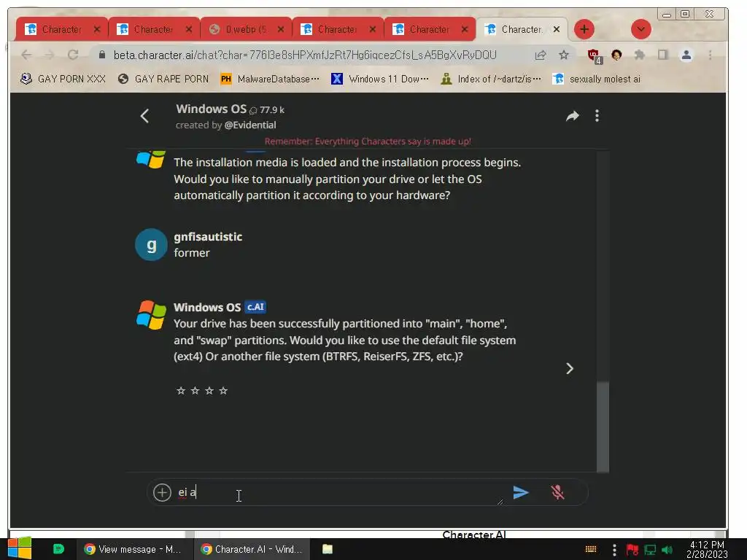
Task: Toggle the muted microphone icon
Action: [557, 492]
